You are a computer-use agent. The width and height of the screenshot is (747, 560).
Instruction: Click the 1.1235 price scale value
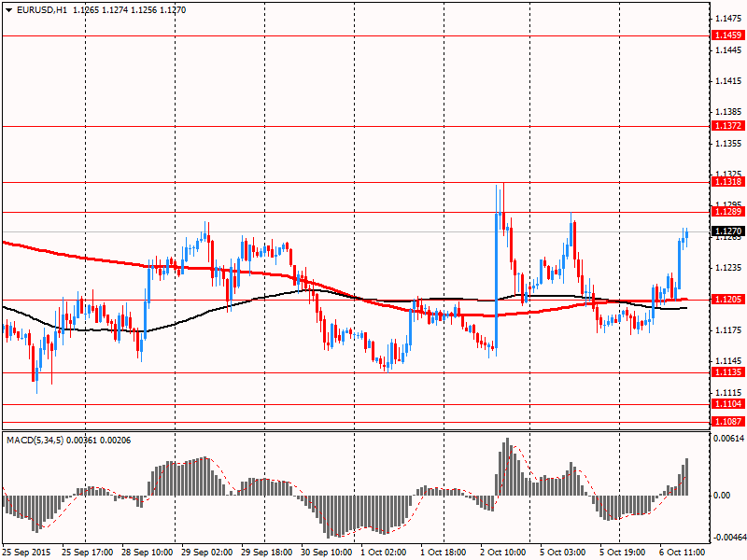728,268
